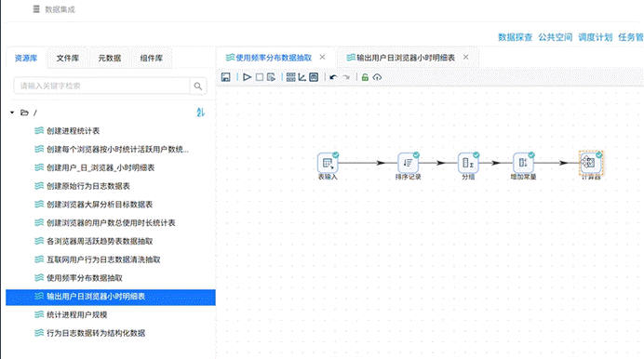Click the cloud upload icon

click(377, 77)
